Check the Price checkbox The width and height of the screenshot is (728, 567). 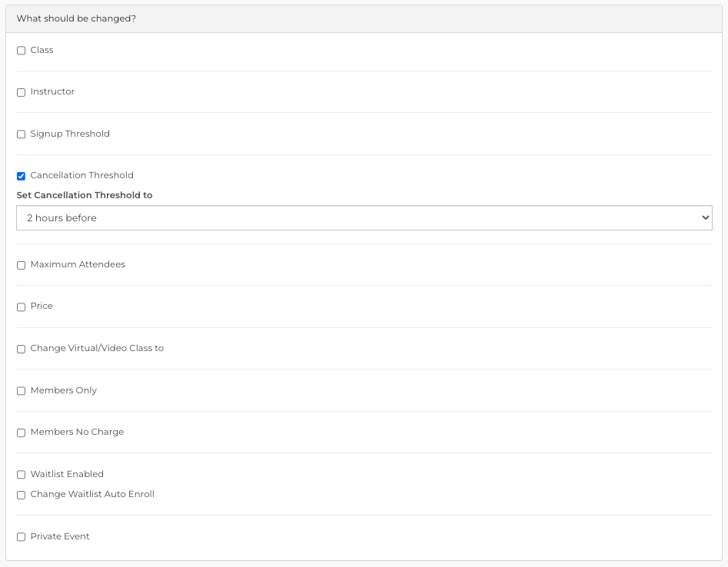click(21, 307)
